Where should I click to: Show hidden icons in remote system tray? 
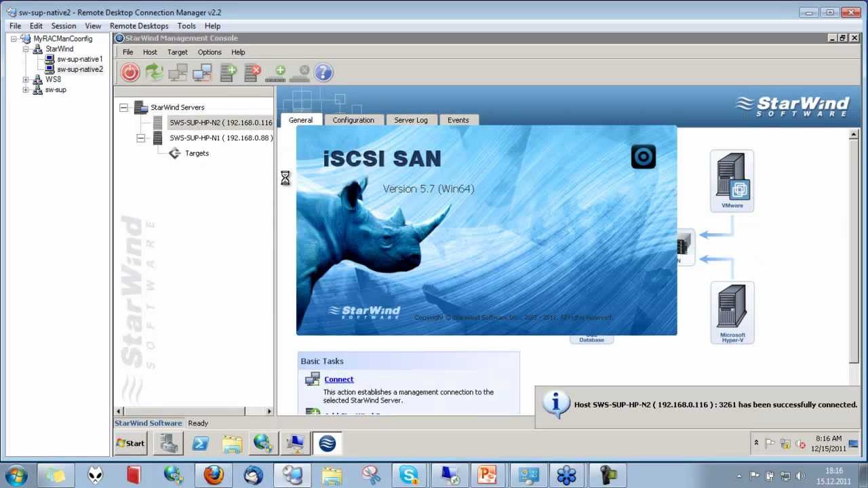(756, 443)
